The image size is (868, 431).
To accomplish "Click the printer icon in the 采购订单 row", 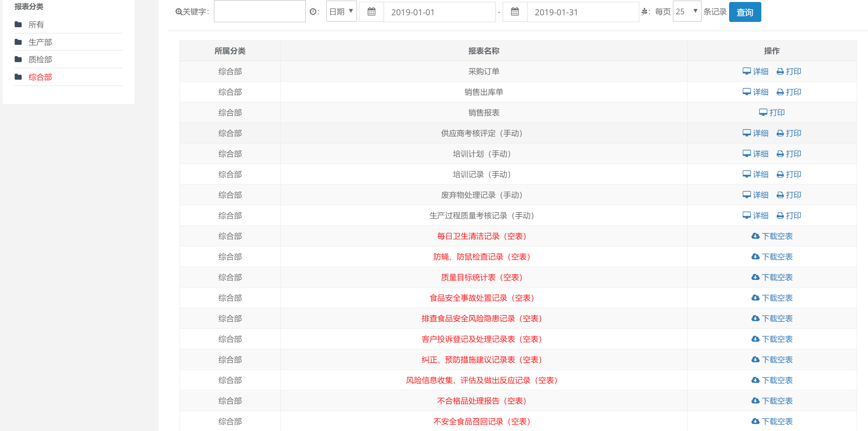I will coord(780,71).
